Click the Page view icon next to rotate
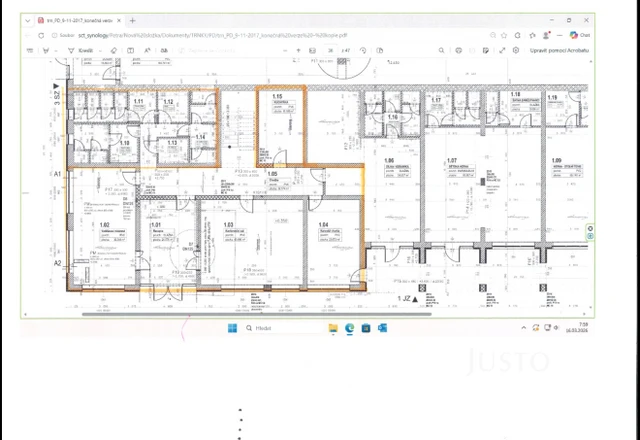 pyautogui.click(x=380, y=51)
